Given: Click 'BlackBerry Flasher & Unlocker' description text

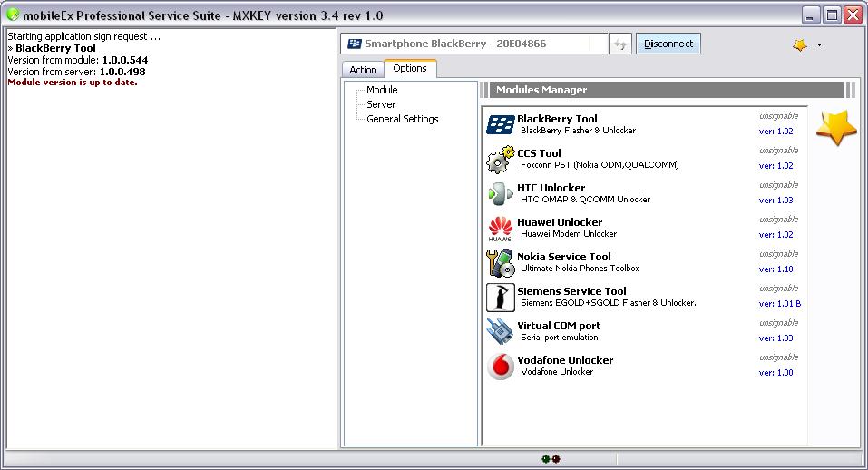Looking at the screenshot, I should click(578, 130).
